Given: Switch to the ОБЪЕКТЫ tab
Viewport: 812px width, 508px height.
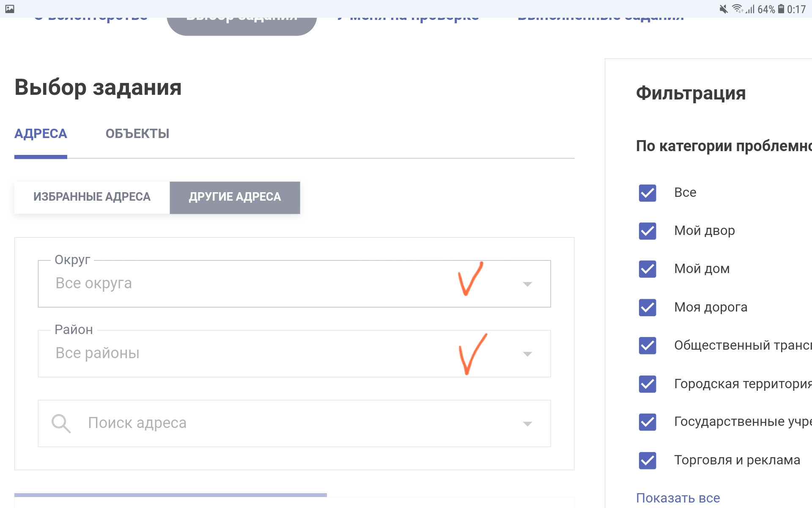Looking at the screenshot, I should 137,134.
